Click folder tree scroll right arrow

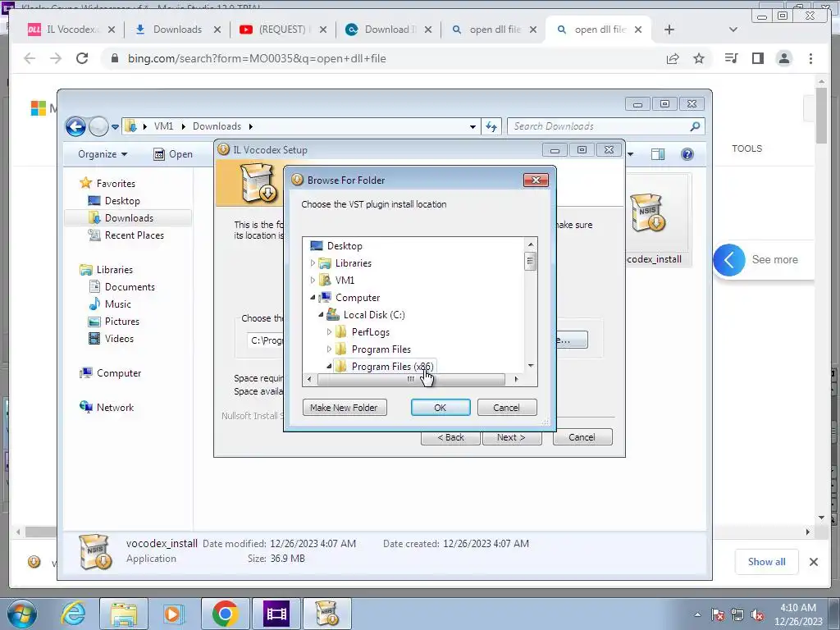pos(516,379)
